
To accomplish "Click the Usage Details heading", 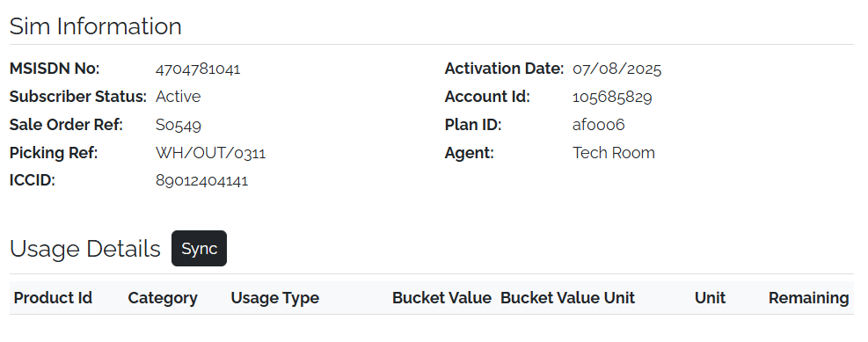I will [84, 249].
